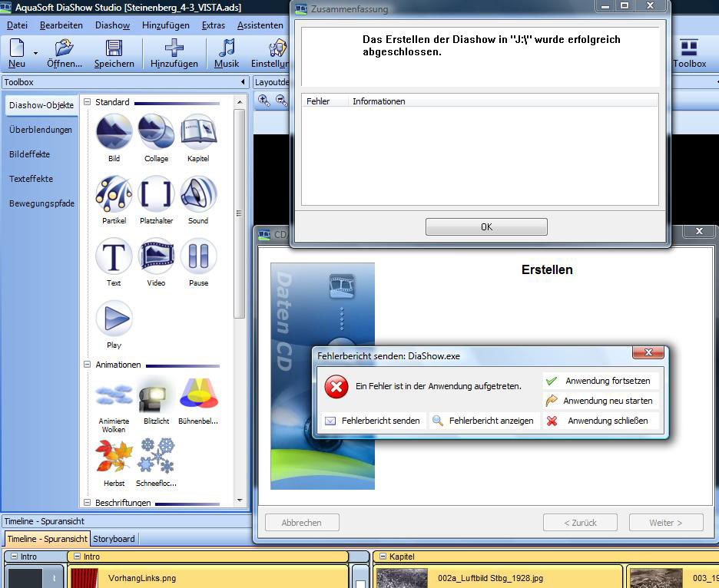This screenshot has width=719, height=588.
Task: Add the Blitzlicht animation icon
Action: 156,396
